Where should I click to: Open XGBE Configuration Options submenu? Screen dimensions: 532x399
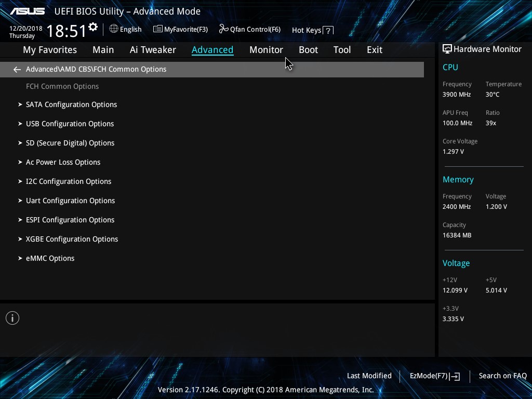click(x=72, y=239)
